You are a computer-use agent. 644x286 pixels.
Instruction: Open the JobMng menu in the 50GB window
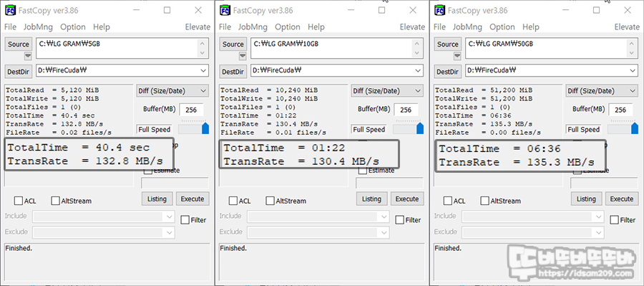coord(467,27)
